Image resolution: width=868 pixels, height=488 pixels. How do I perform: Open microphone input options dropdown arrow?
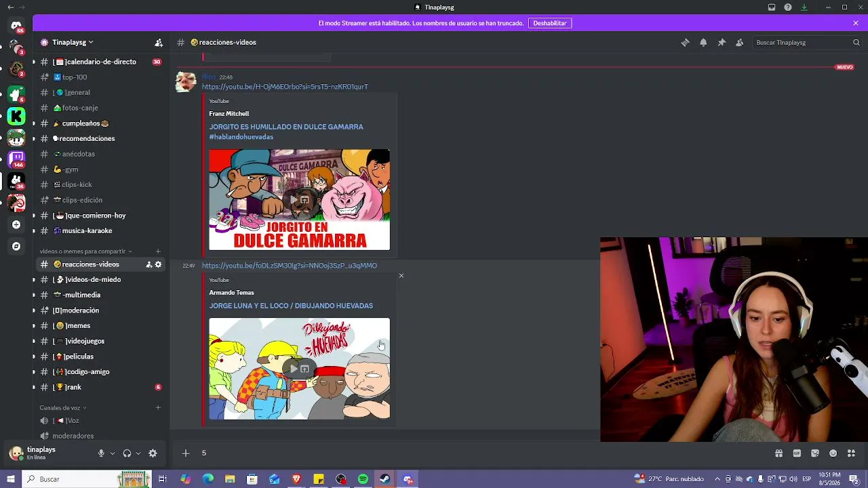click(113, 453)
